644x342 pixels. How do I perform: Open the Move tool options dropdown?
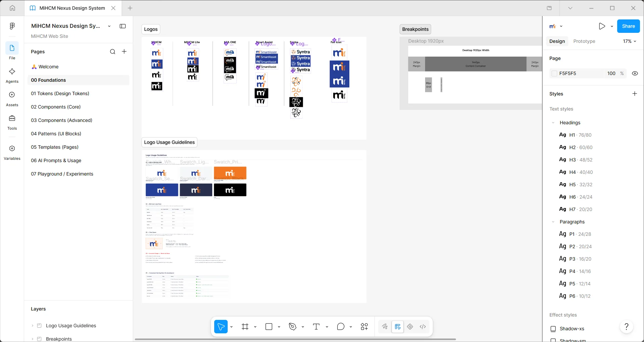[x=231, y=327]
